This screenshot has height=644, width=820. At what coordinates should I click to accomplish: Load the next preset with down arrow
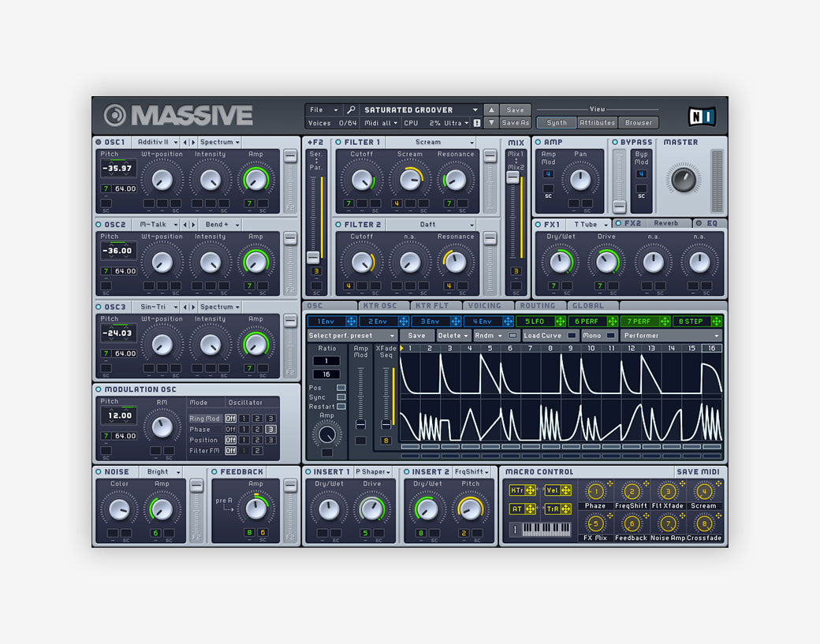pyautogui.click(x=491, y=123)
